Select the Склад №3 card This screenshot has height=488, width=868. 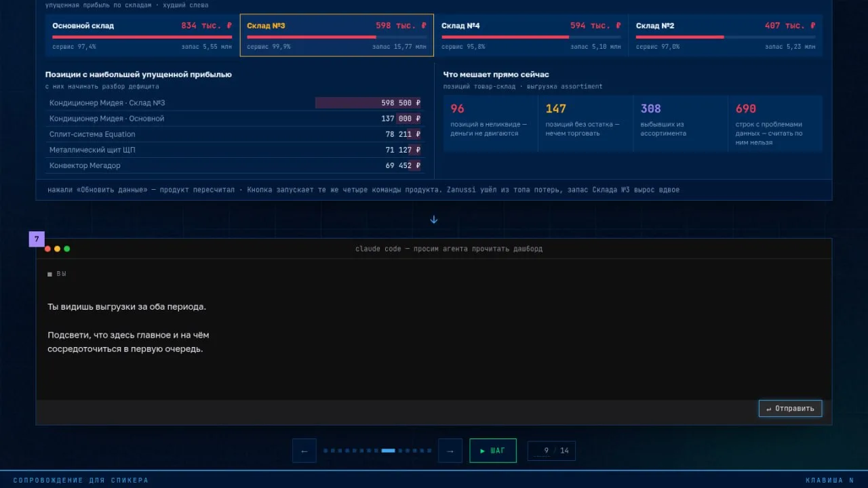(337, 36)
